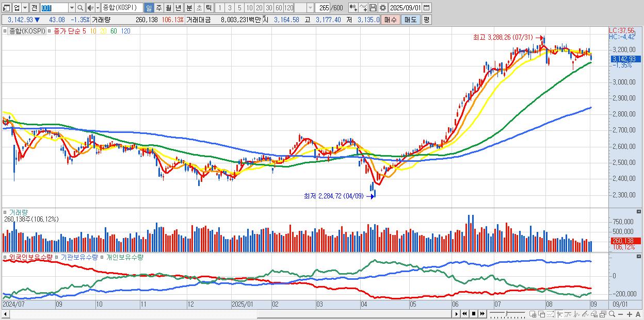Choose the 60 interval button

[279, 8]
